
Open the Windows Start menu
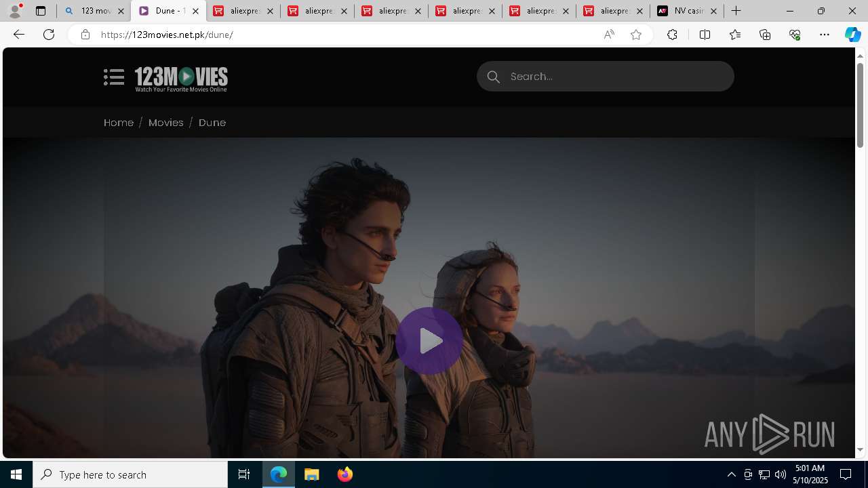pyautogui.click(x=16, y=474)
